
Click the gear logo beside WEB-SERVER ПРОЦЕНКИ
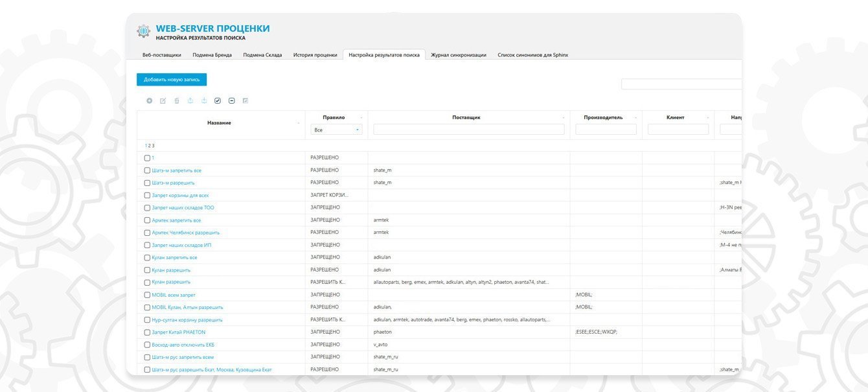click(143, 31)
